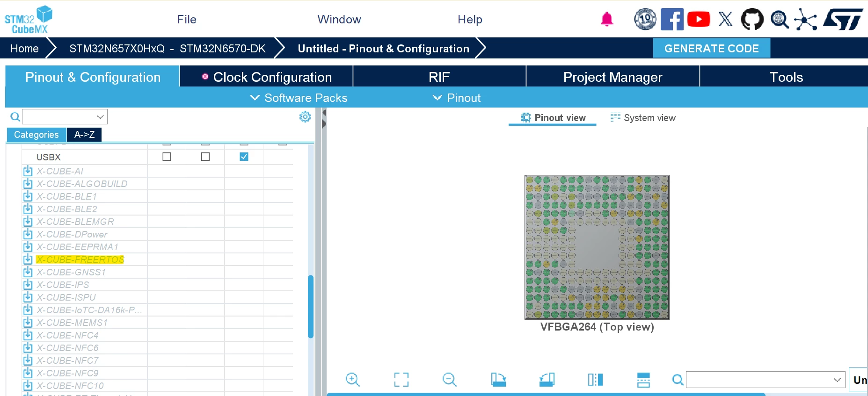Image resolution: width=868 pixels, height=396 pixels.
Task: Zoom out of the pinout view
Action: (450, 380)
